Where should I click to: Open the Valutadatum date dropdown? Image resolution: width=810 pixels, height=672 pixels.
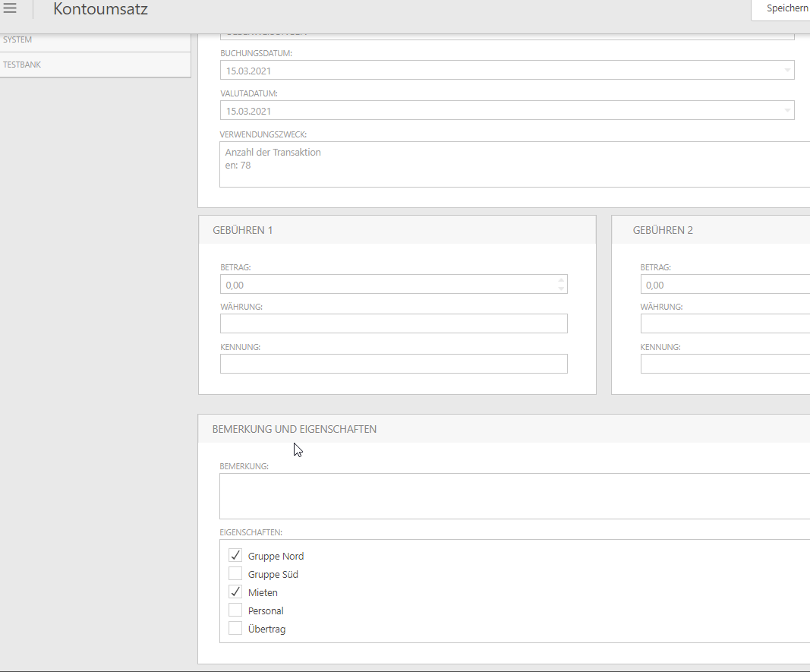[x=786, y=111]
